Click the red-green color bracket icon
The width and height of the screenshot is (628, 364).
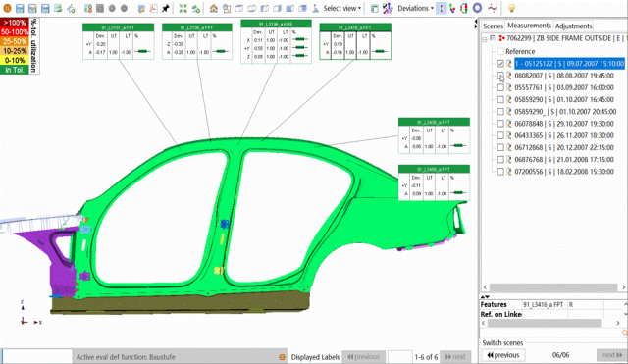464,8
